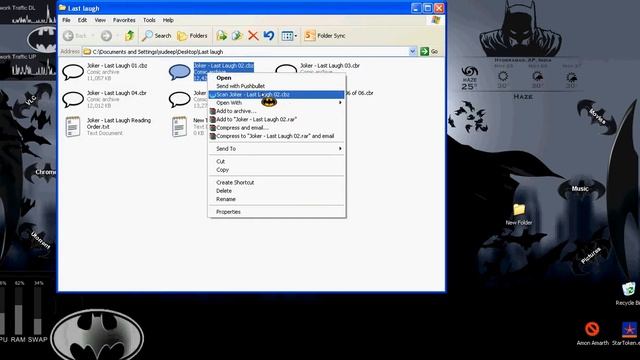Open the New Folder desktop icon
Screen dimensions: 640x360
tap(519, 214)
